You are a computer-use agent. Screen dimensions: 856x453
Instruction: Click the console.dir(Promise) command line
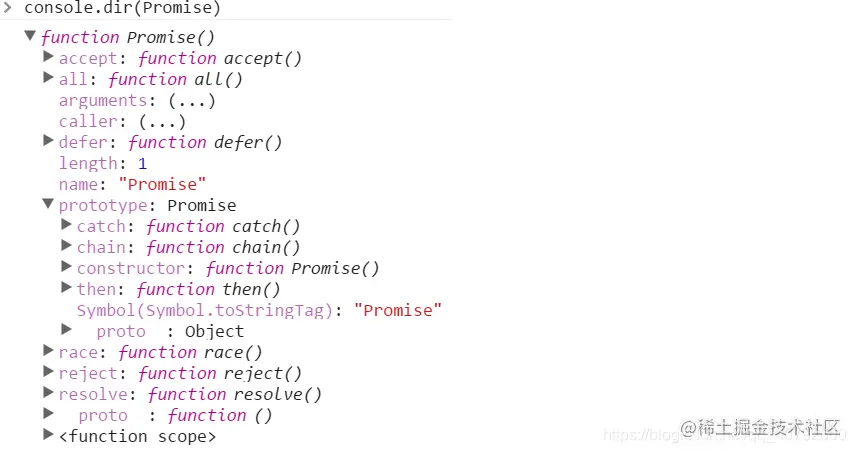tap(122, 8)
